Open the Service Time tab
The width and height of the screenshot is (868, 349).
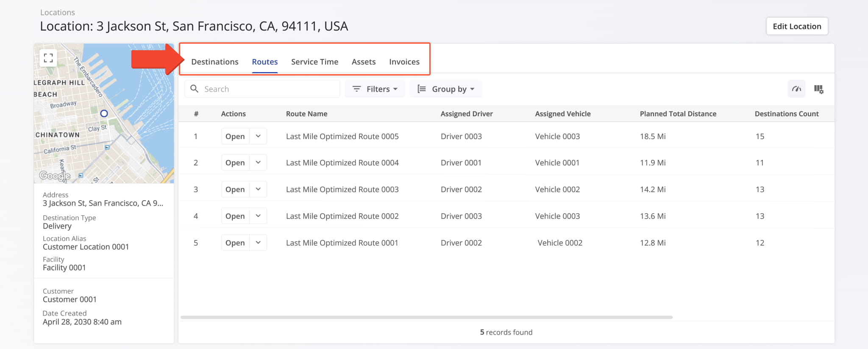pos(314,62)
